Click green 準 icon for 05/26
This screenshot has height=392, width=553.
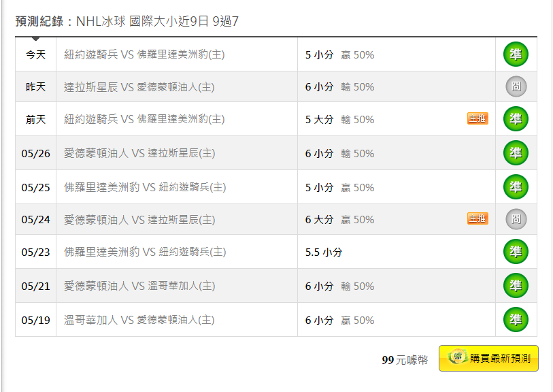pos(516,153)
